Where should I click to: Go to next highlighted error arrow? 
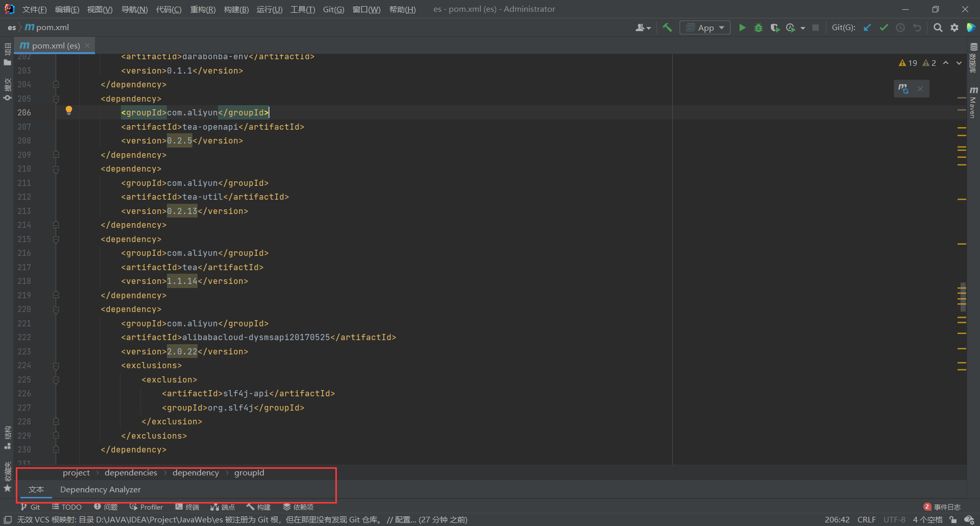959,63
